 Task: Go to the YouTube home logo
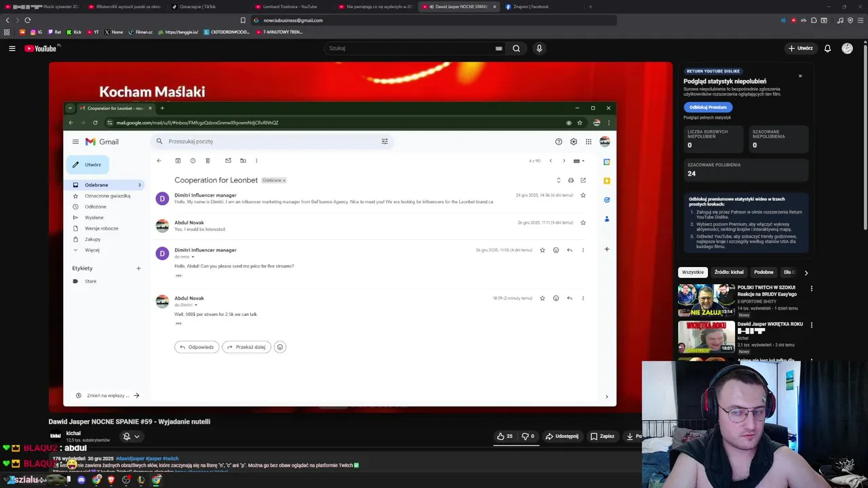(41, 48)
